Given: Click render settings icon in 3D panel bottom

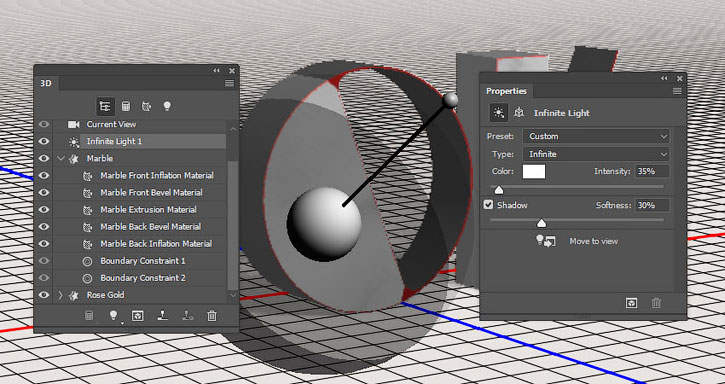Looking at the screenshot, I should point(89,316).
